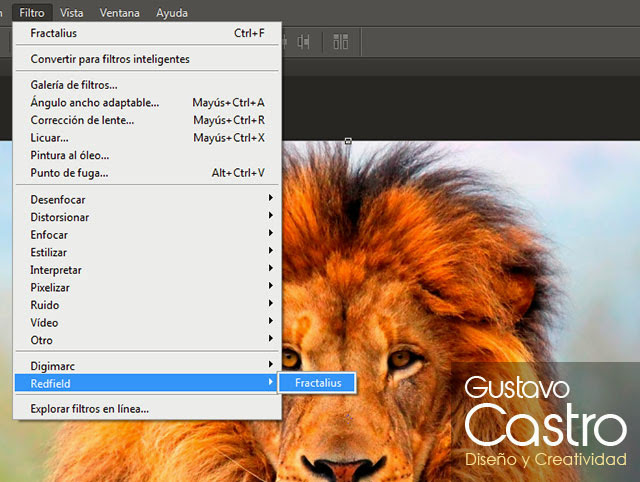Select the highlighted Redfield menu entry
The image size is (640, 482).
(146, 383)
